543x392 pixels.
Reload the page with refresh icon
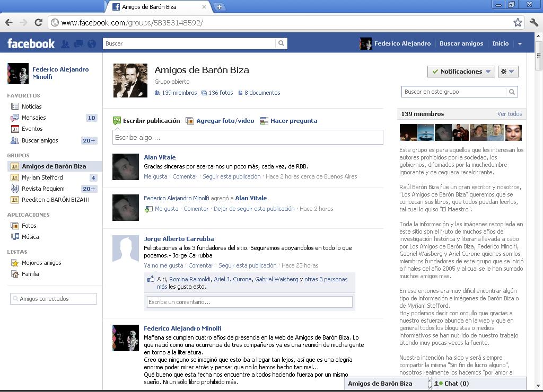click(38, 22)
